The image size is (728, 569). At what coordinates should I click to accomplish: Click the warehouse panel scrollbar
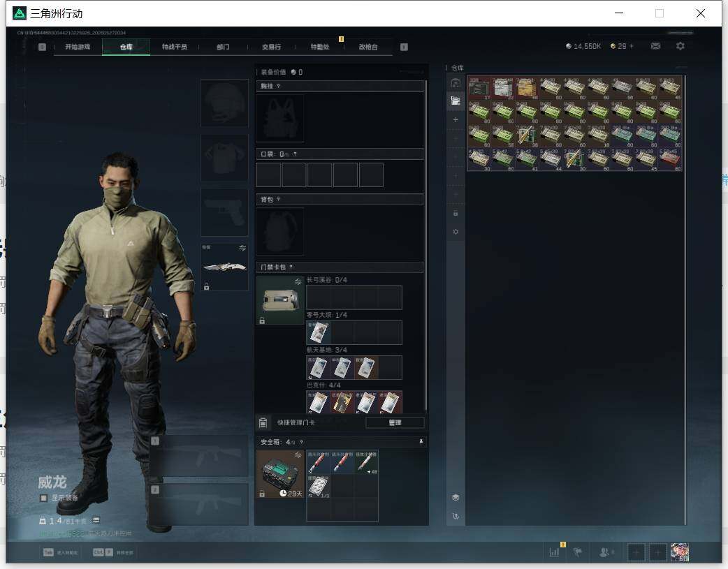685,300
